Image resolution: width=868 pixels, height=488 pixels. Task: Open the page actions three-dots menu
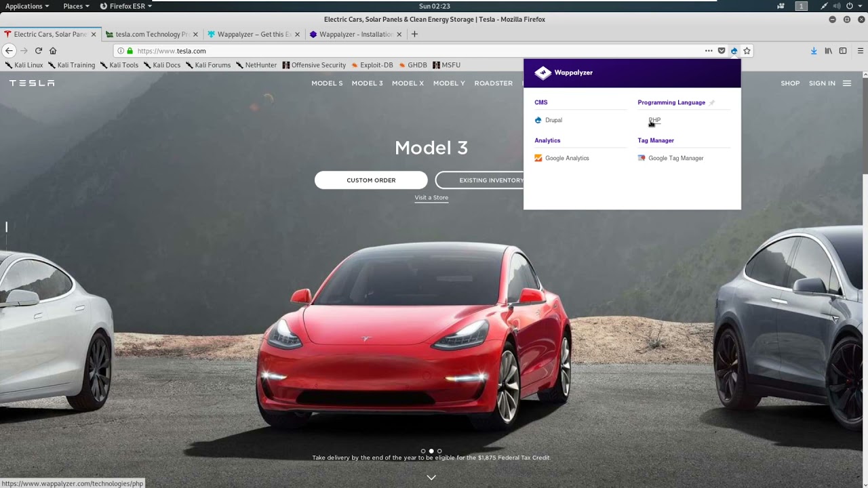709,51
